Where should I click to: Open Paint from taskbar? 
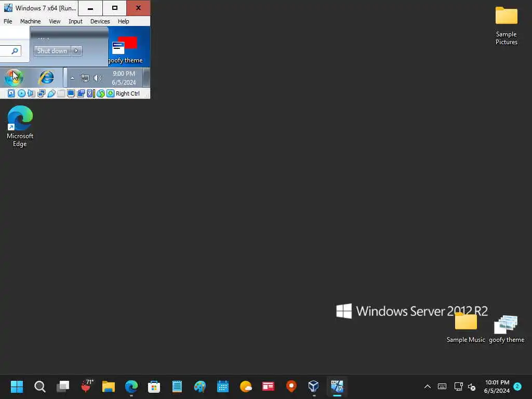click(x=200, y=387)
